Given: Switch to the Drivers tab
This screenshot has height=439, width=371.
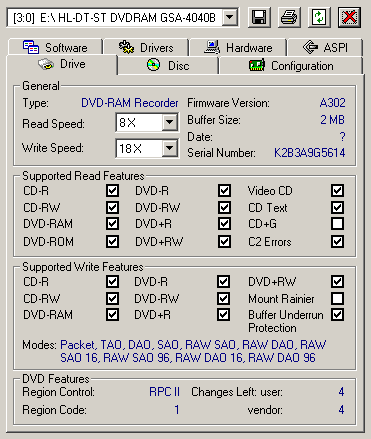Looking at the screenshot, I should point(146,47).
